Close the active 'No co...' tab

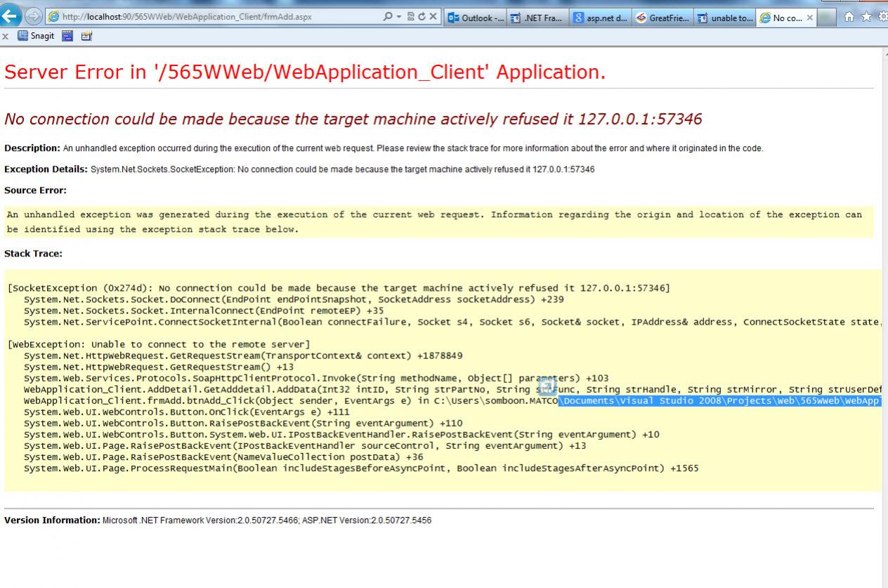pos(810,18)
